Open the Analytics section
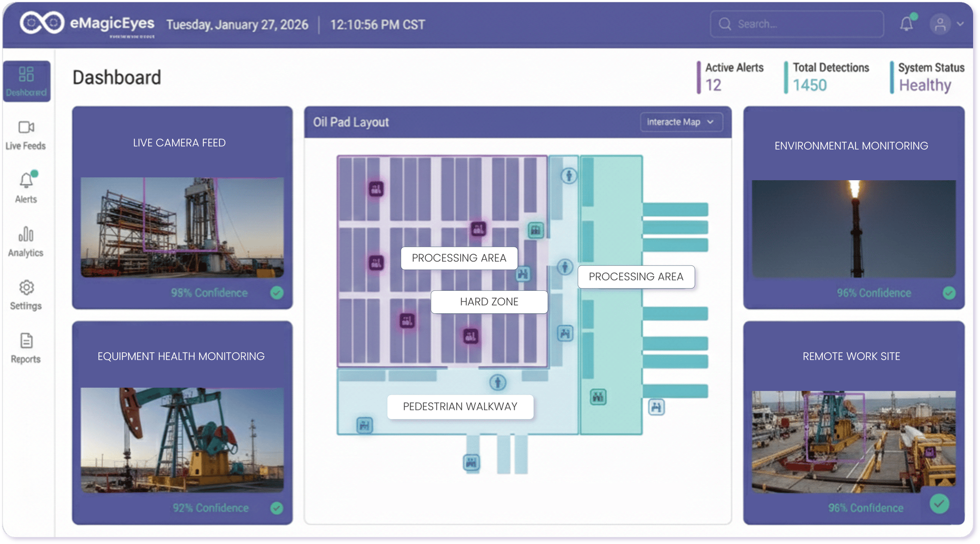980x544 pixels. coord(25,241)
